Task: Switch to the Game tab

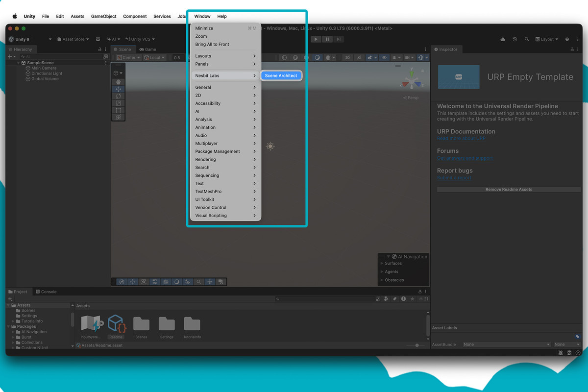Action: [147, 49]
